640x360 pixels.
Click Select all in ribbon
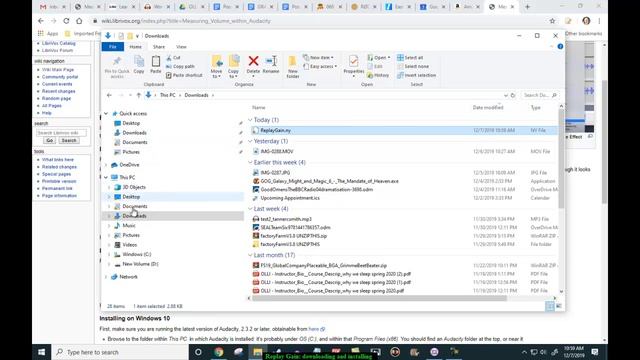pyautogui.click(x=410, y=58)
